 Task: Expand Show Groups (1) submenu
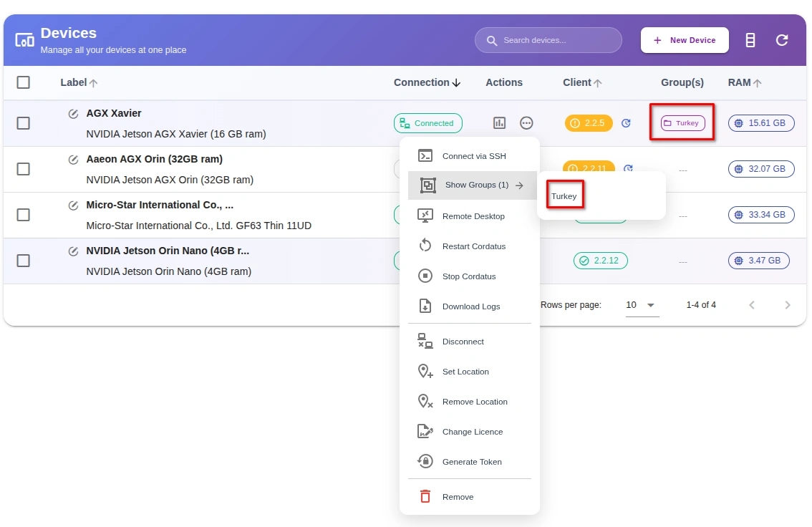pyautogui.click(x=473, y=185)
